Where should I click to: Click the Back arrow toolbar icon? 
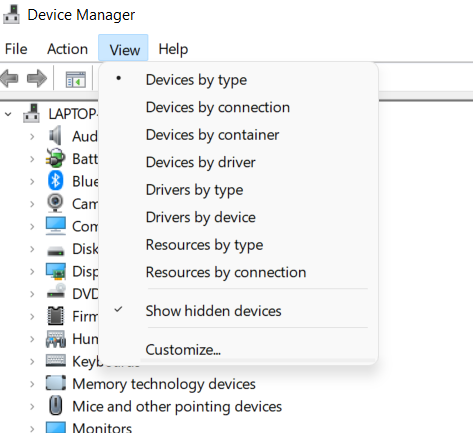tap(9, 79)
